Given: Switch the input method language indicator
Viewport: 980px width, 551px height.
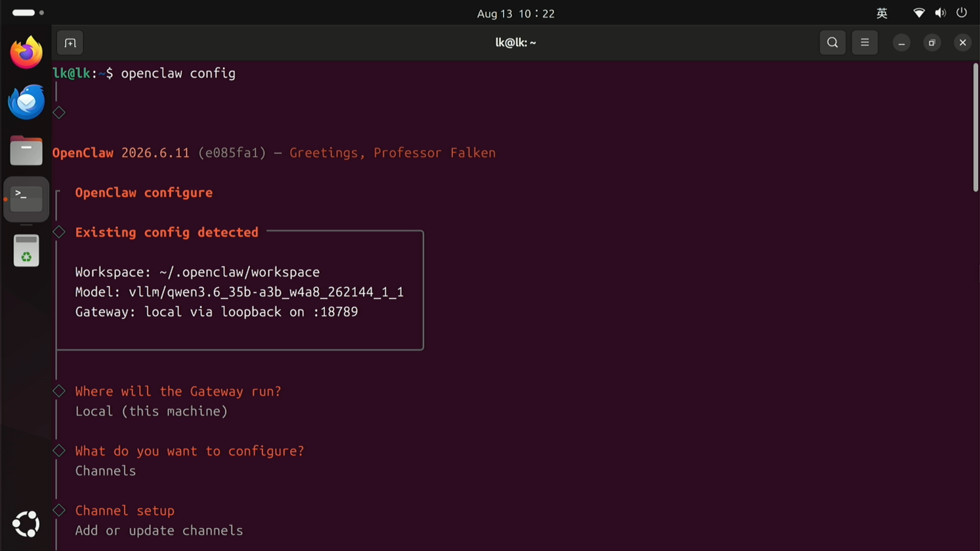Looking at the screenshot, I should click(x=882, y=13).
